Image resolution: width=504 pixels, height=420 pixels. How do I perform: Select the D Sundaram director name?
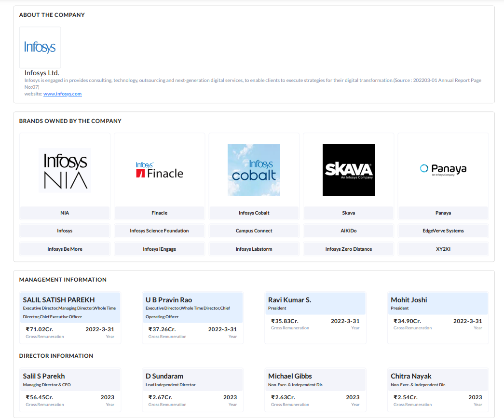164,376
